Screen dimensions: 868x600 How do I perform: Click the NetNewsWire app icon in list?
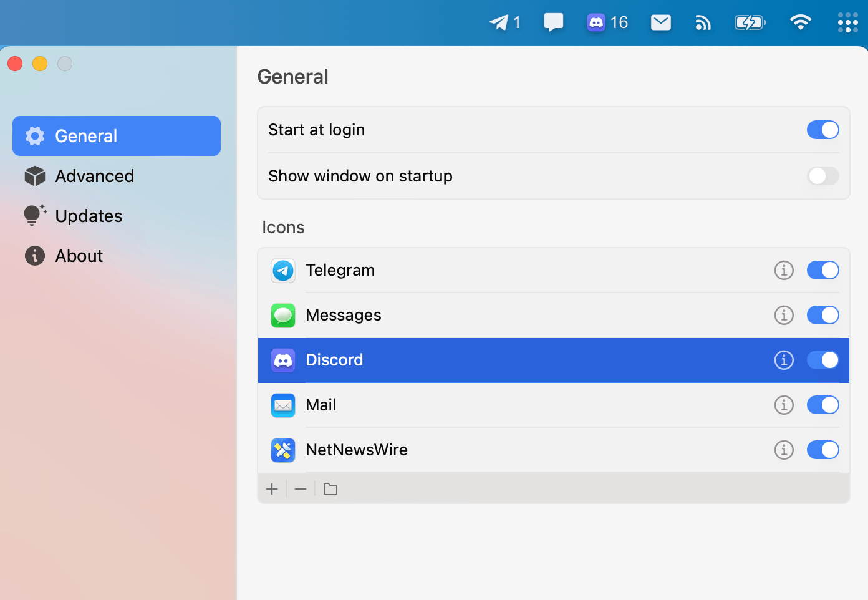[283, 450]
